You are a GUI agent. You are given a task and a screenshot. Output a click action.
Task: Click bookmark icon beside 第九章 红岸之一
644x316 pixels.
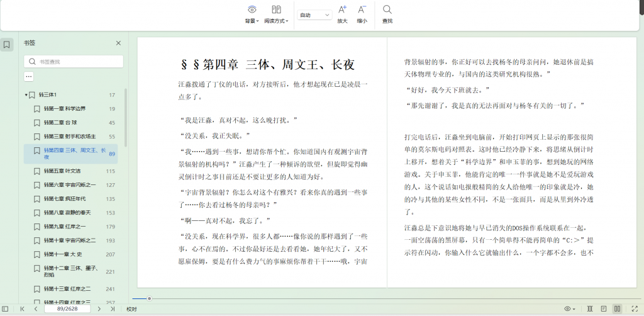(37, 227)
